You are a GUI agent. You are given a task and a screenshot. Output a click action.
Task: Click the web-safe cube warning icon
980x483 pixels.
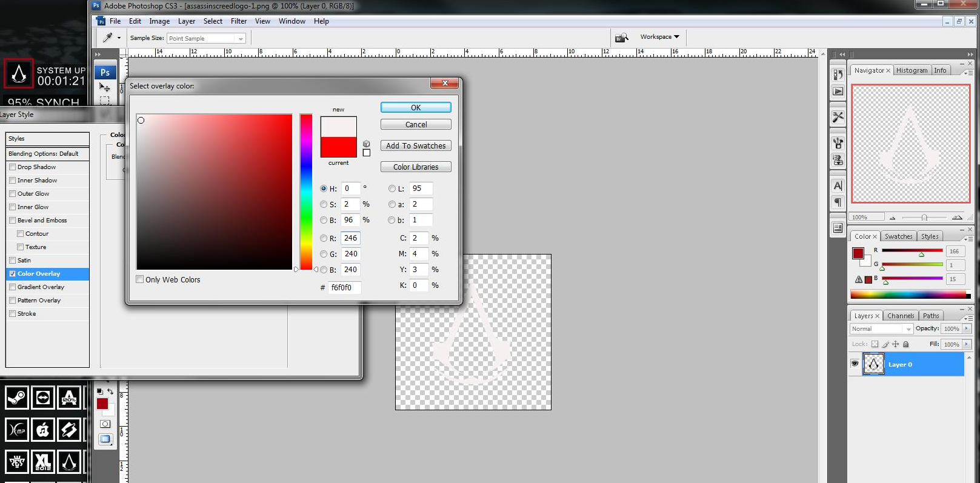pyautogui.click(x=366, y=144)
